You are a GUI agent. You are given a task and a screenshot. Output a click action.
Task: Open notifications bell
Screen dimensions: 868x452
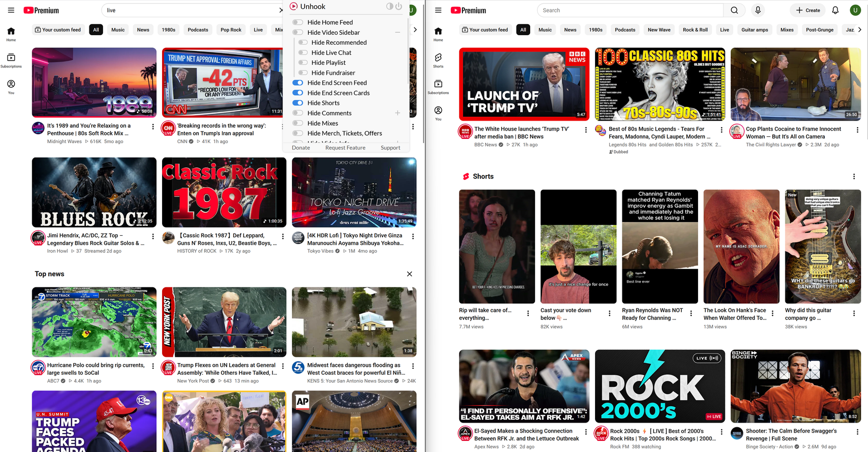[x=835, y=10]
